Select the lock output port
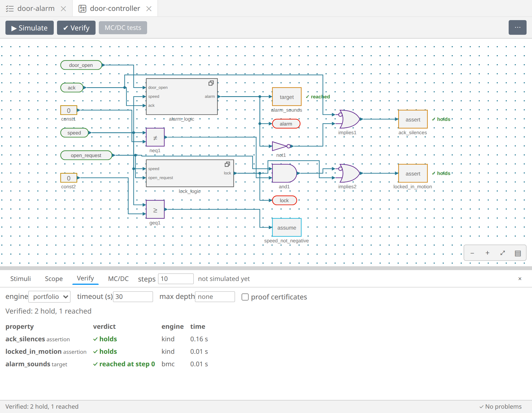 [x=284, y=200]
